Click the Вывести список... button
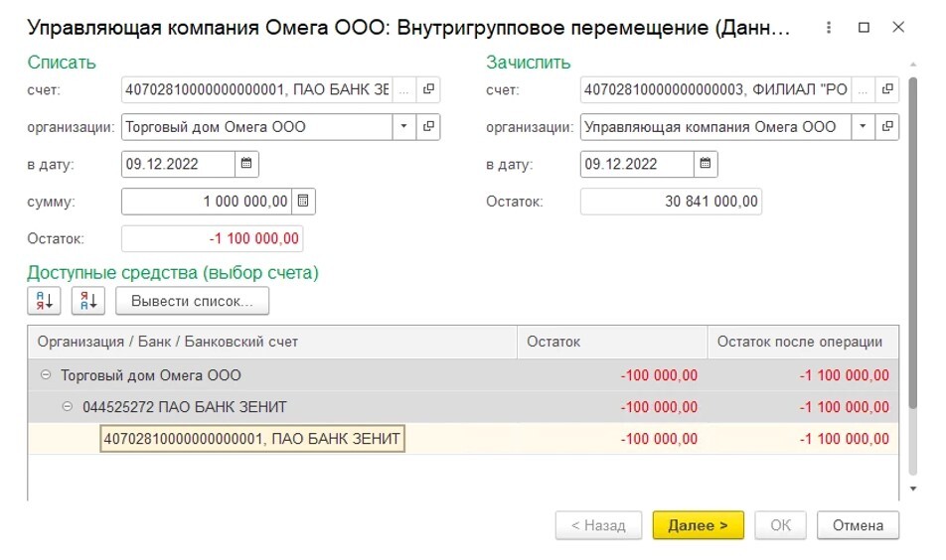This screenshot has height=560, width=946. (192, 300)
